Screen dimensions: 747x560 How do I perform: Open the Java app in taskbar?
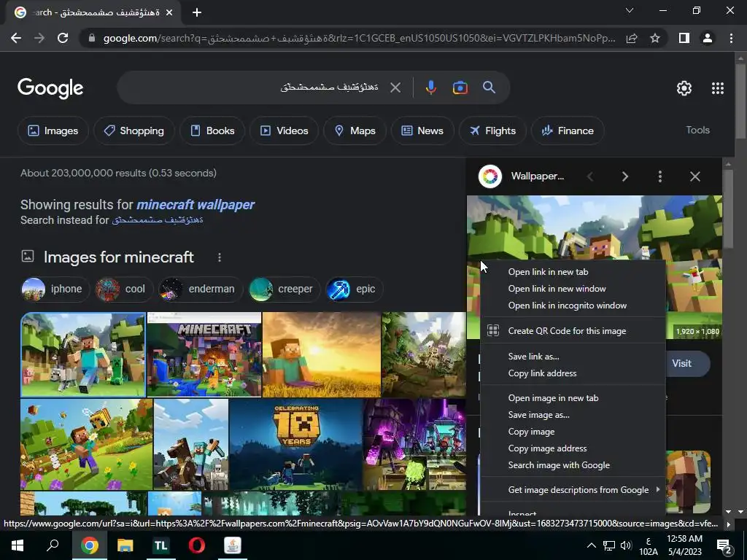pos(233,545)
